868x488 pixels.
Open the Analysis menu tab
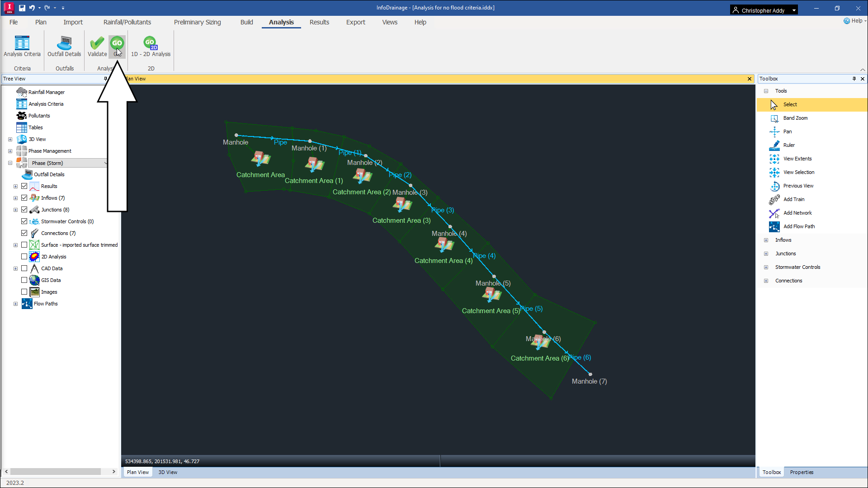281,22
